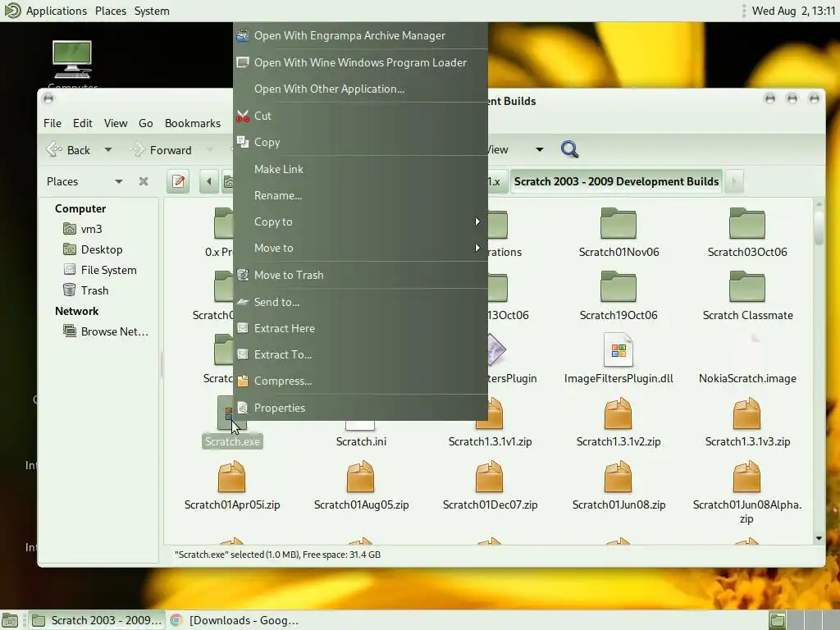Click the path bar right arrow
This screenshot has width=840, height=630.
pyautogui.click(x=734, y=181)
